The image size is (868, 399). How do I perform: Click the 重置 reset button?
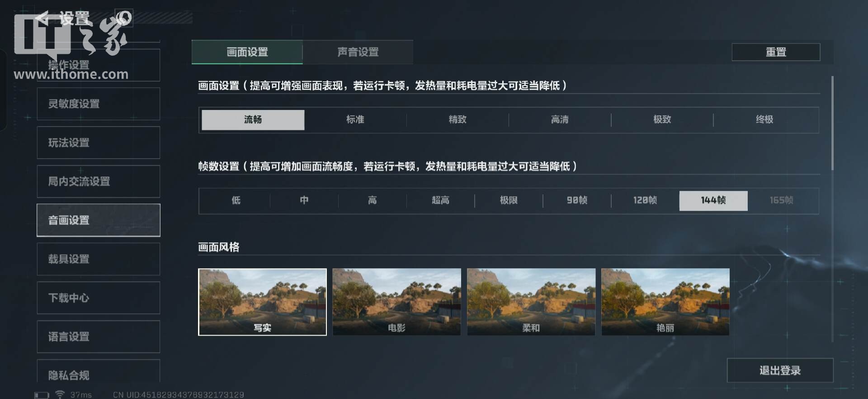pos(776,52)
